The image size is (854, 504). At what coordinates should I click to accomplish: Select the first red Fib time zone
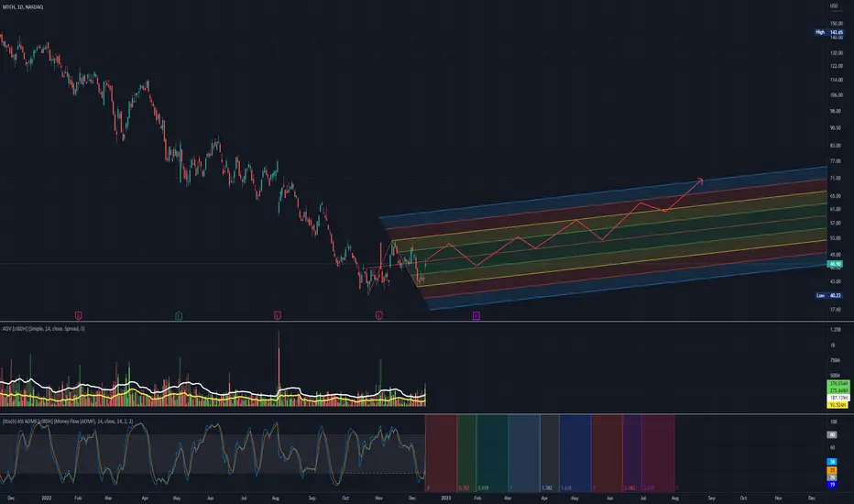441,454
